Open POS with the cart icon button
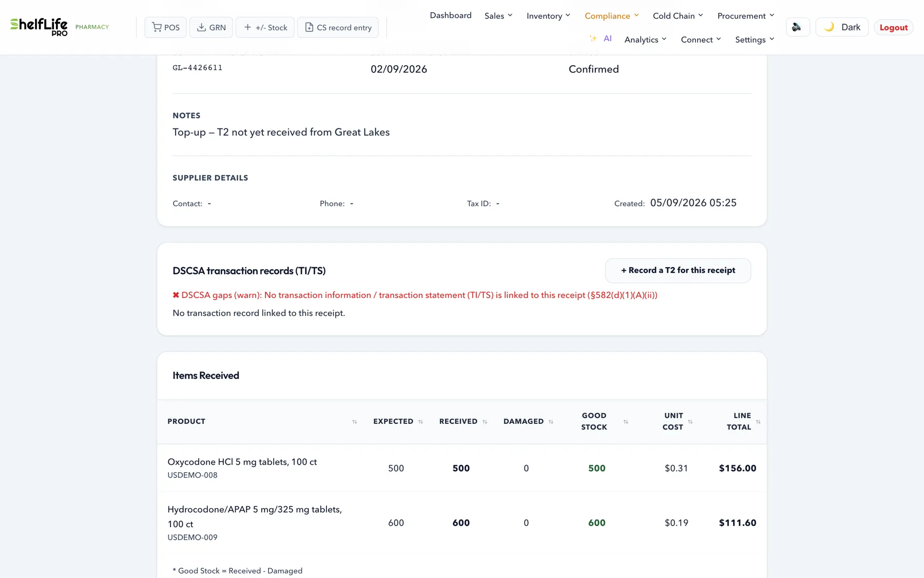The height and width of the screenshot is (578, 924). [x=166, y=27]
